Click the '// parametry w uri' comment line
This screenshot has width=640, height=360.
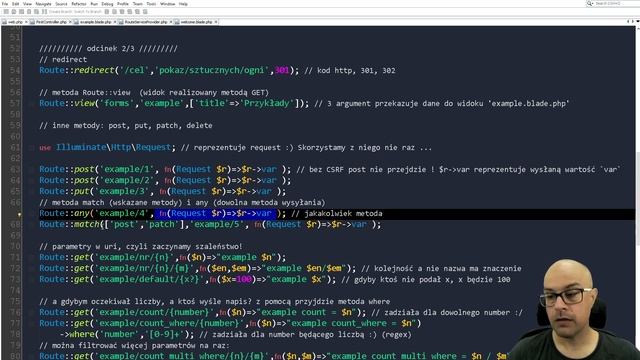coord(141,247)
